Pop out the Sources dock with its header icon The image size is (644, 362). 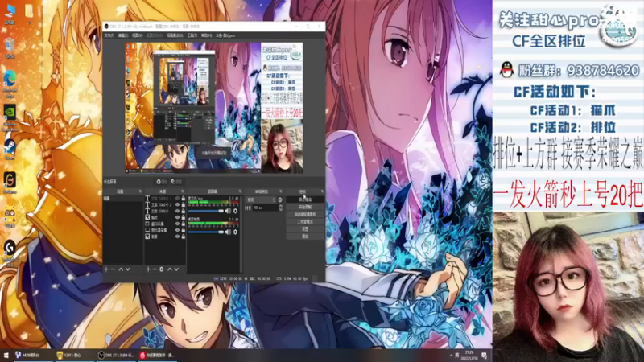[183, 191]
